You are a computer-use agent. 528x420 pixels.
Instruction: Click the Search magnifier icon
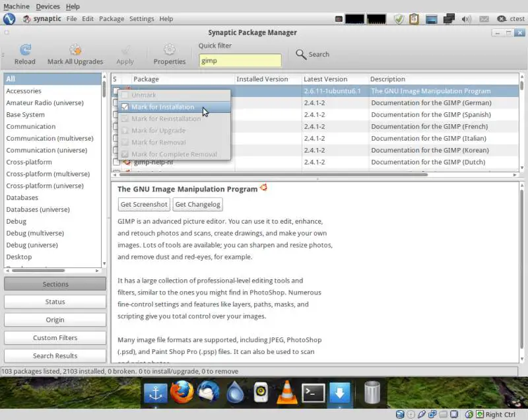301,54
